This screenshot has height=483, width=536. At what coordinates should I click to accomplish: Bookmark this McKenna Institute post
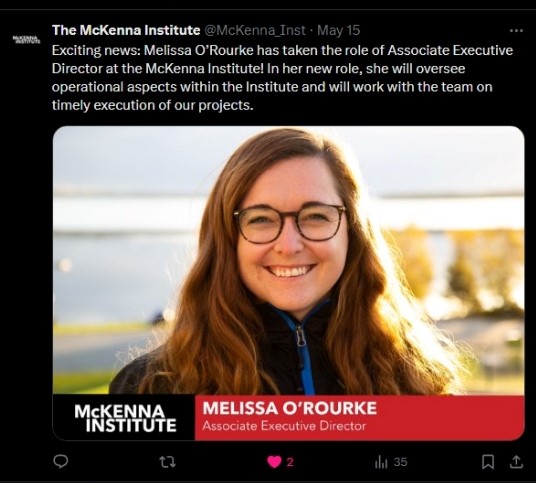(488, 462)
